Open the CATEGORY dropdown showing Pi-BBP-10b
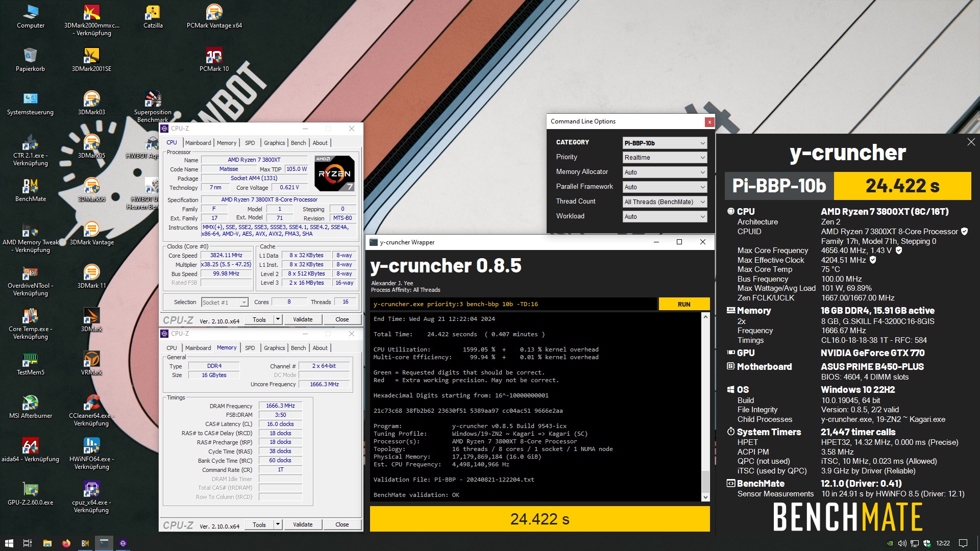Screen dimensions: 980x551 pos(665,143)
